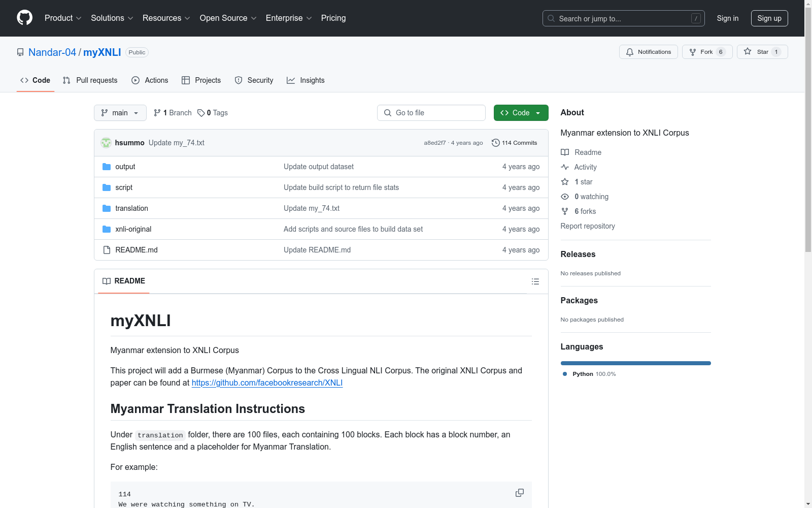This screenshot has width=812, height=508.
Task: Star the myXNLI repository
Action: pos(762,52)
